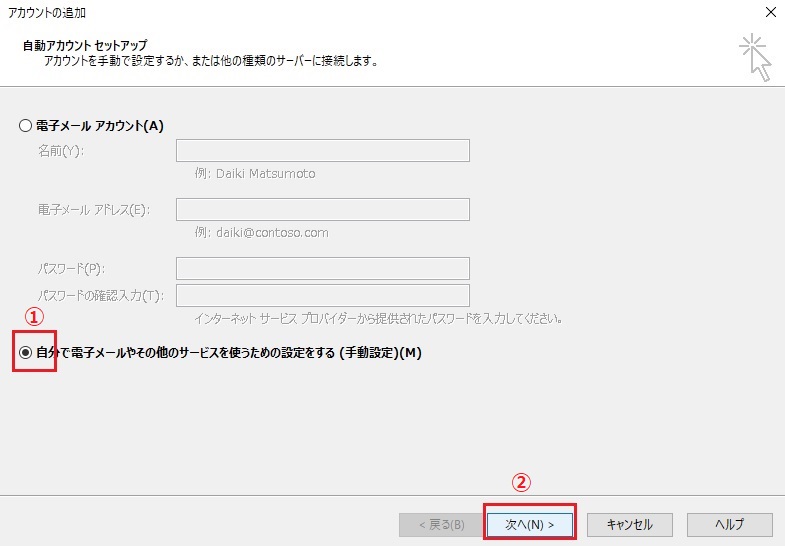The image size is (785, 546).
Task: Click the パスワード(P) input field
Action: pyautogui.click(x=323, y=269)
